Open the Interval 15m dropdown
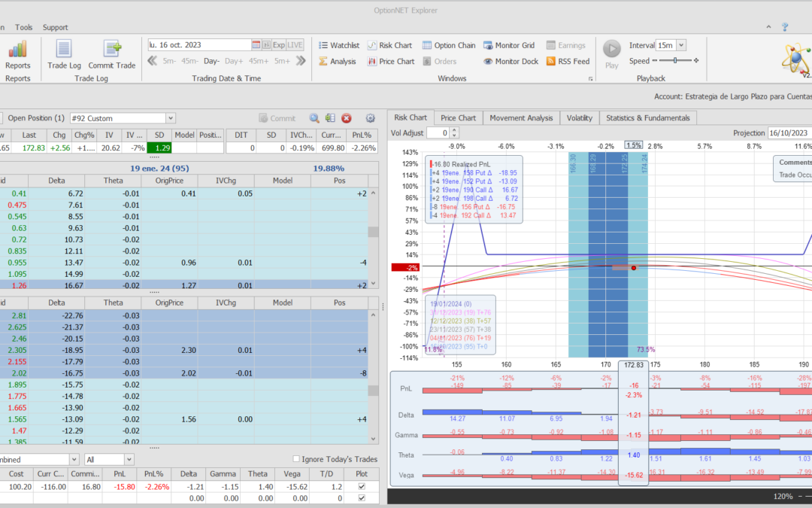The width and height of the screenshot is (812, 508). (x=680, y=45)
